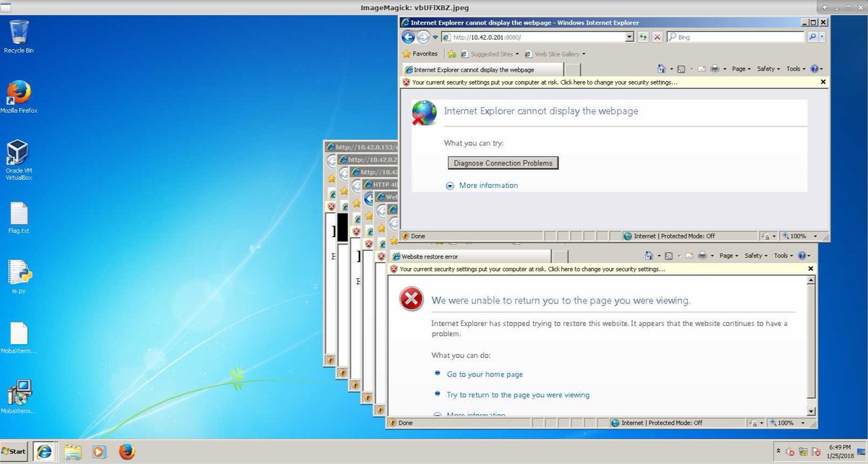Close security warning bar in front IE window

[x=823, y=82]
